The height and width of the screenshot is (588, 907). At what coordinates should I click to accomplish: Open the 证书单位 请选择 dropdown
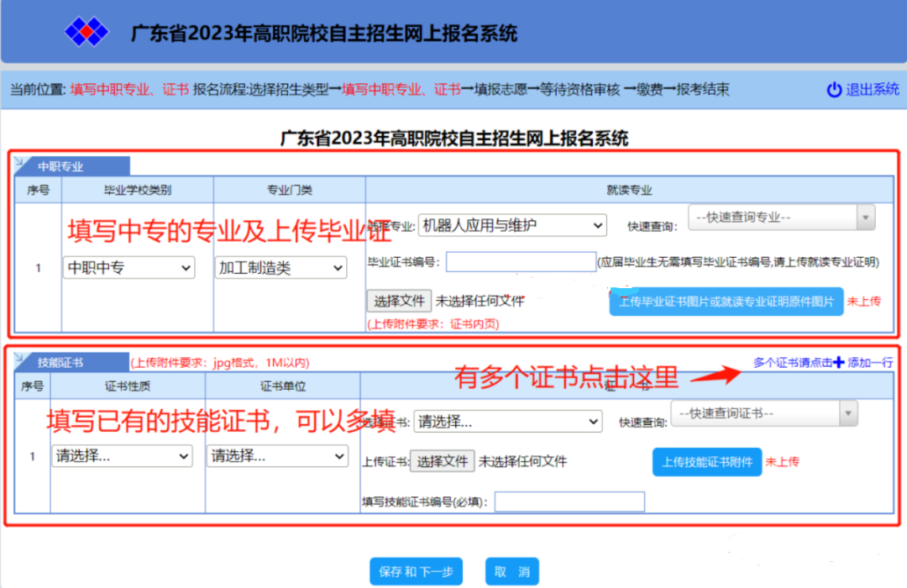278,455
